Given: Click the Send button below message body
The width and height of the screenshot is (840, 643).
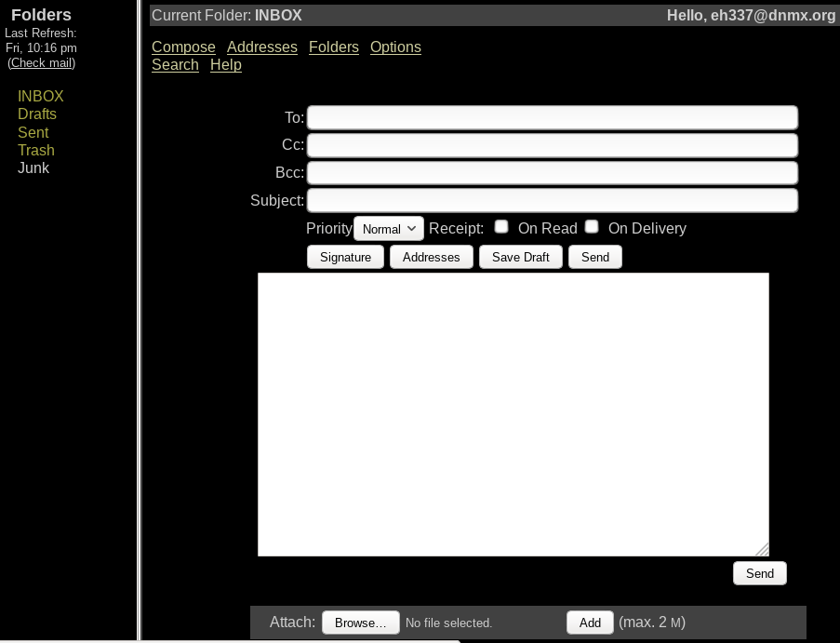Looking at the screenshot, I should tap(759, 573).
